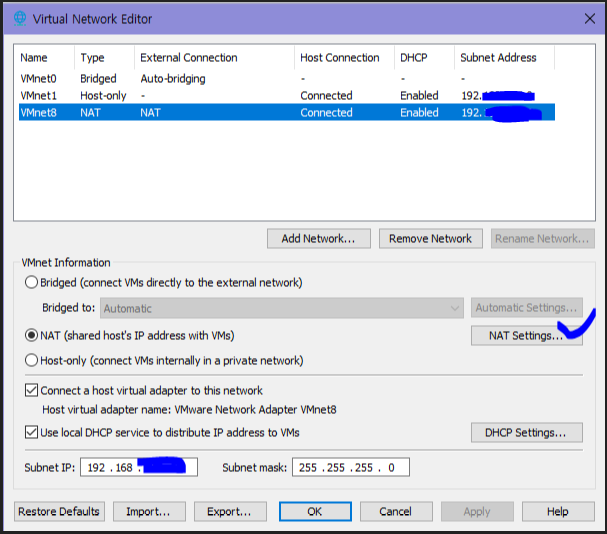
Task: Click the Name column header
Action: (46, 58)
